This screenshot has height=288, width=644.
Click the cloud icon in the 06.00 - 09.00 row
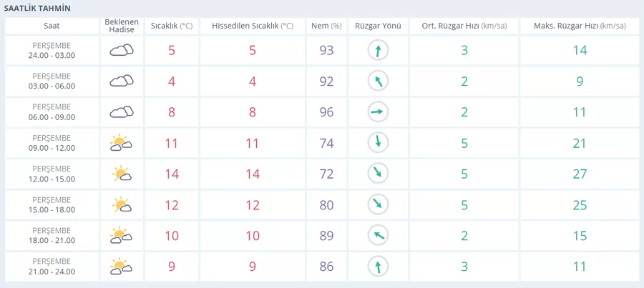point(121,111)
